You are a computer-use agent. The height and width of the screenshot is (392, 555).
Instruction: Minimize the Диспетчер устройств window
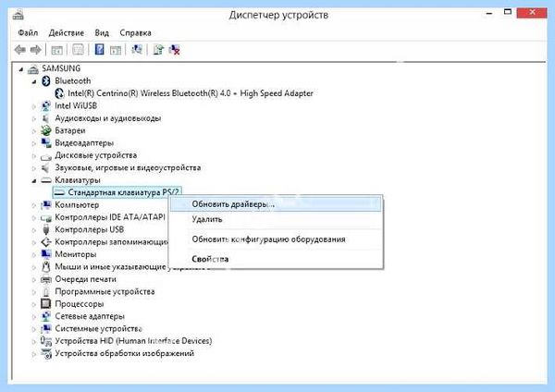489,13
